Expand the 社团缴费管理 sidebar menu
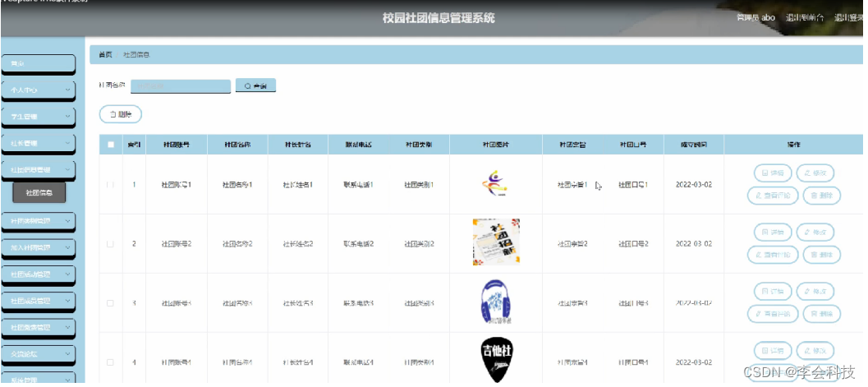Screen dimensions: 868x387 [39, 328]
